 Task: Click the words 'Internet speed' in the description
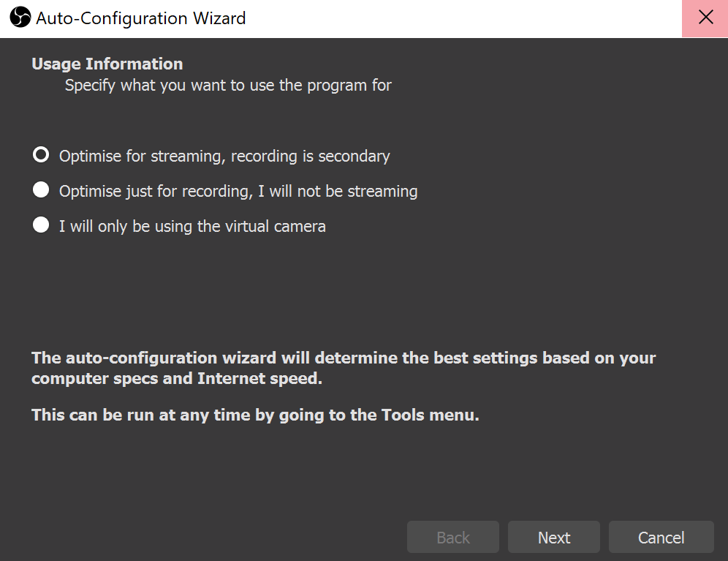tap(259, 378)
